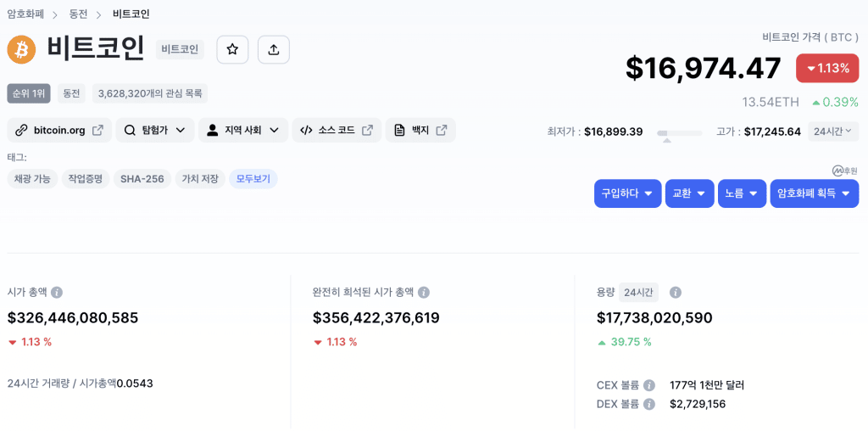Add Bitcoin to watchlist with star icon
This screenshot has height=431, width=868.
pyautogui.click(x=232, y=50)
